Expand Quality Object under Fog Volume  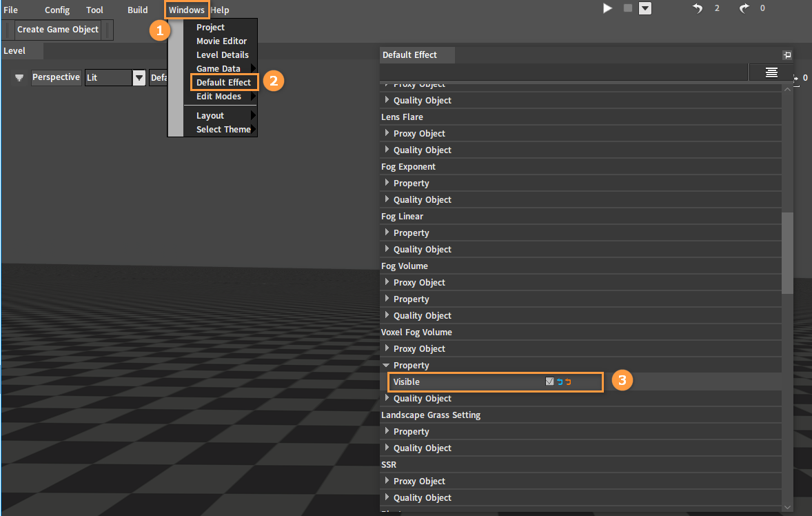click(x=386, y=315)
